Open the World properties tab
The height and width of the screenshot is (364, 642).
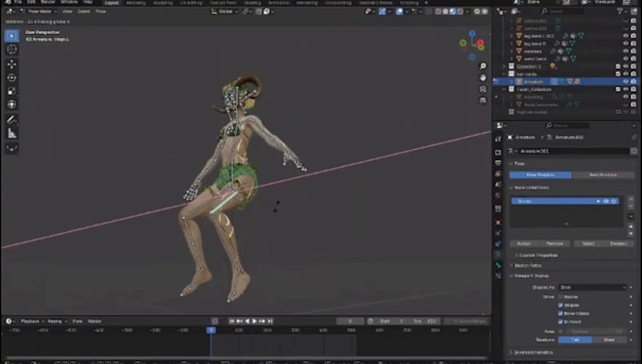pos(498,195)
